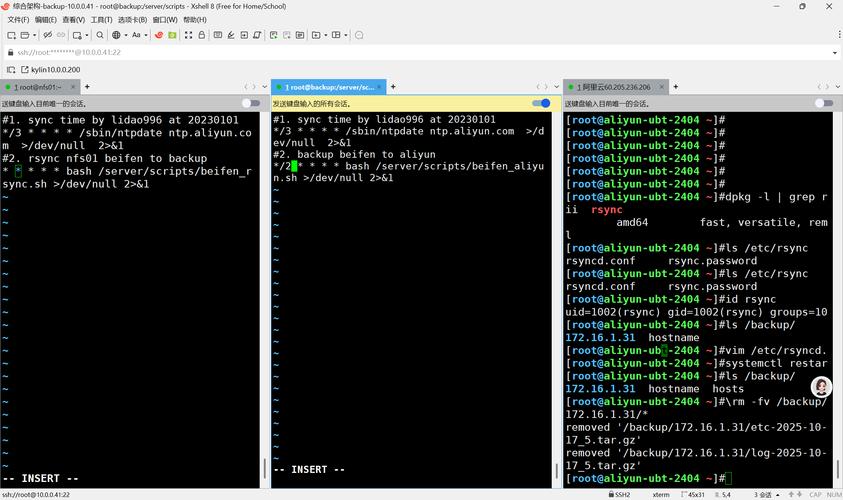The height and width of the screenshot is (500, 843).
Task: Click the Aa font icon
Action: click(x=136, y=35)
